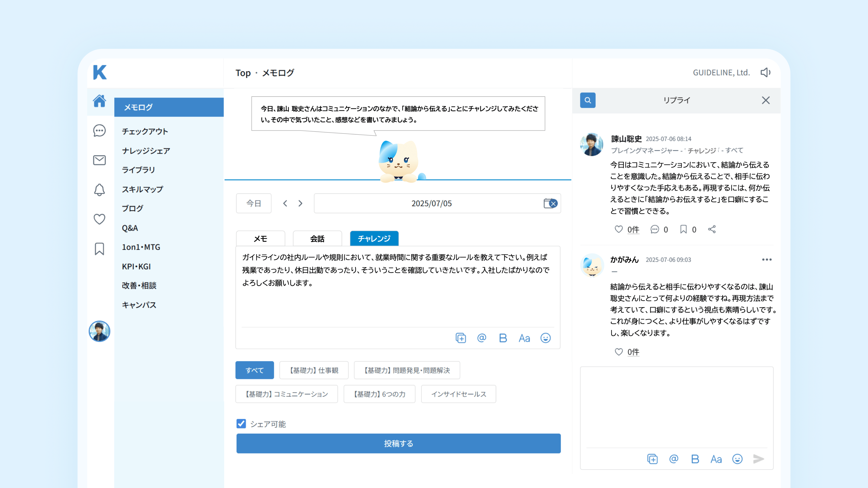The image size is (868, 488).
Task: Open ナレッジシェア in the side menu
Action: [146, 151]
